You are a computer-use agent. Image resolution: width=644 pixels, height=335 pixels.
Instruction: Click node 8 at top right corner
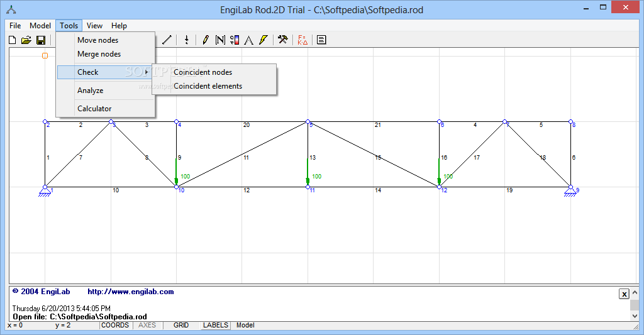[570, 122]
